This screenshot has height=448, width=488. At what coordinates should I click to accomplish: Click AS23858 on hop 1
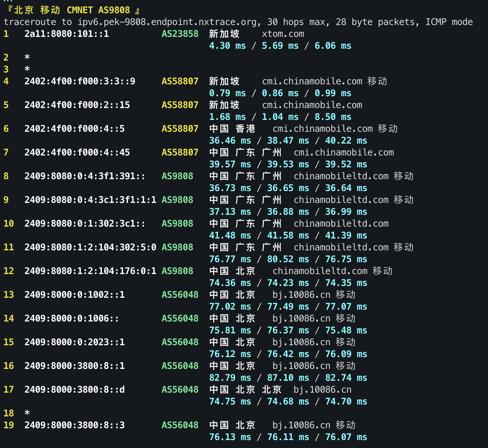[x=180, y=34]
